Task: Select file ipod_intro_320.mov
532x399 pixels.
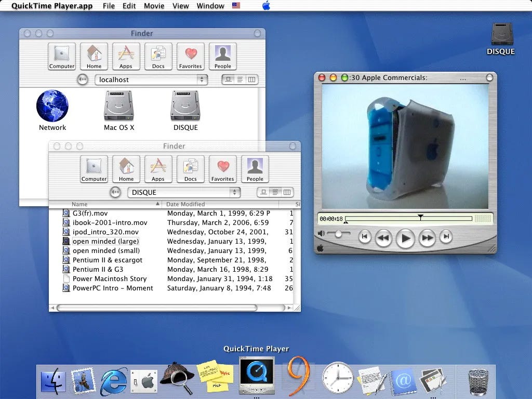Action: 105,232
